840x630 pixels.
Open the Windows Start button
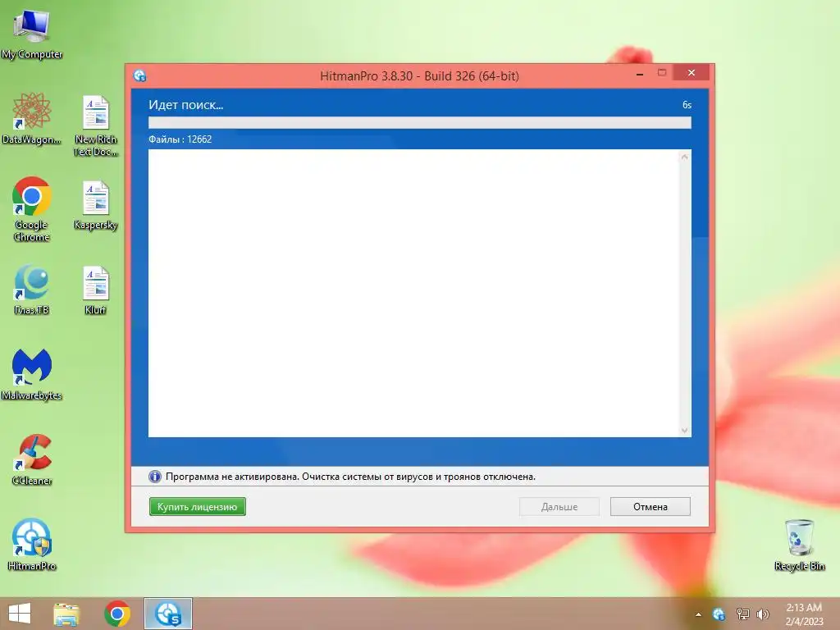[x=20, y=614]
